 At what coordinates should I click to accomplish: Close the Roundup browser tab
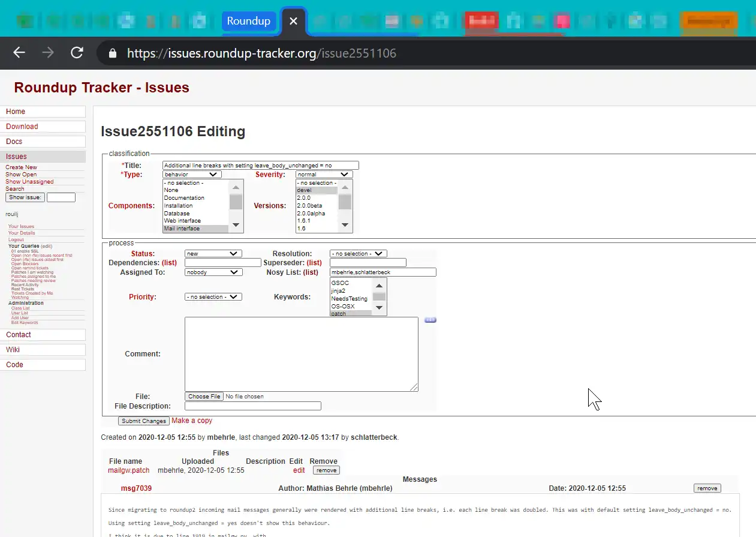[293, 21]
